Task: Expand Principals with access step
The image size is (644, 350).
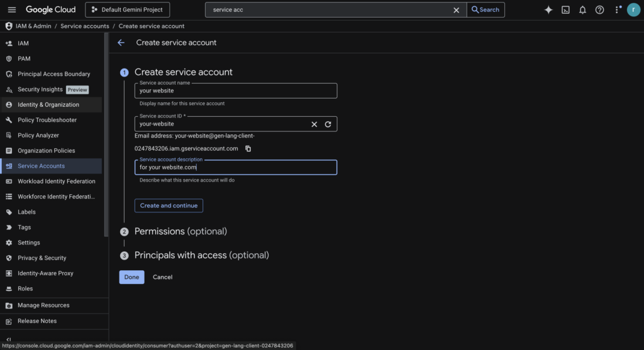Action: (201, 255)
